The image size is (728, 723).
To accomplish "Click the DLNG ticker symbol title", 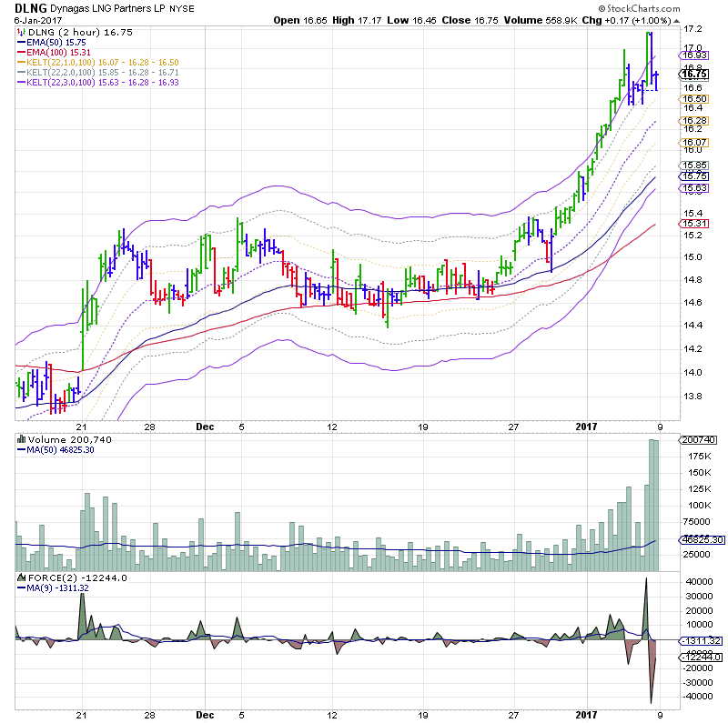I will pyautogui.click(x=31, y=8).
